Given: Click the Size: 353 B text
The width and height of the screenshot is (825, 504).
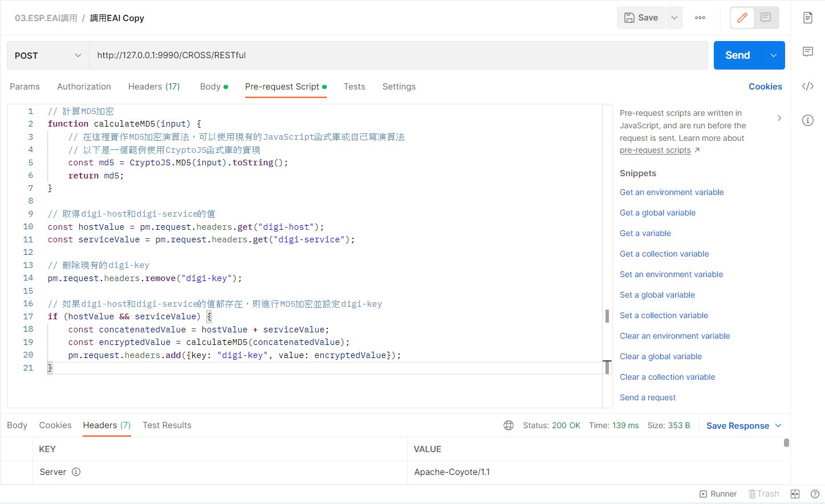Looking at the screenshot, I should pos(668,425).
